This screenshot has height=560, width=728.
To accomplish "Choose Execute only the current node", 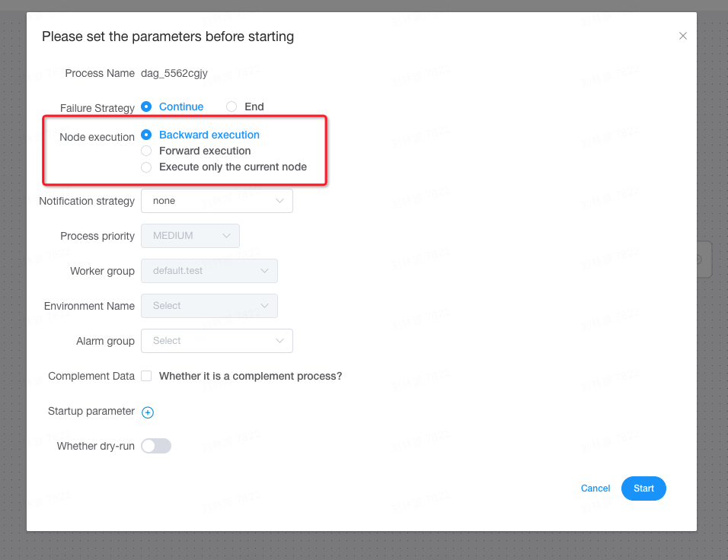I will pyautogui.click(x=145, y=167).
